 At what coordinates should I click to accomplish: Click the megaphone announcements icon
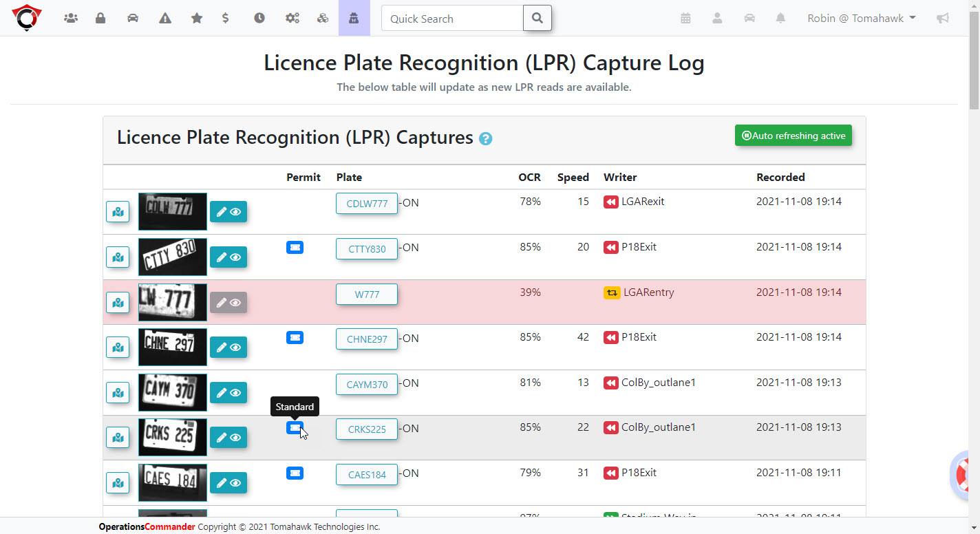pos(943,19)
